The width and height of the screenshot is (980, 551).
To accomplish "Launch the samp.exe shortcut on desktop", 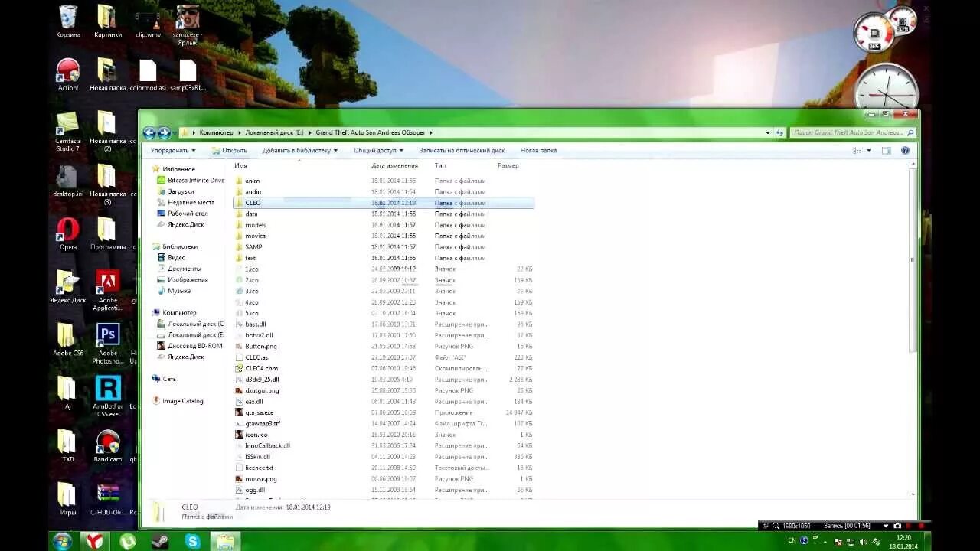I will [x=188, y=24].
